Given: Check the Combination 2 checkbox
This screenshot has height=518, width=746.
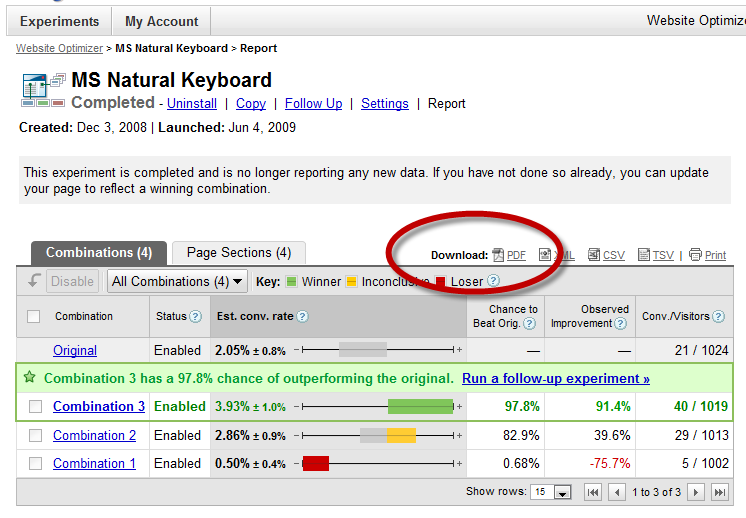Looking at the screenshot, I should point(35,435).
